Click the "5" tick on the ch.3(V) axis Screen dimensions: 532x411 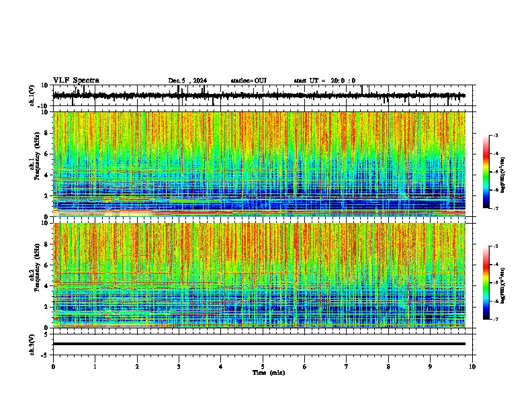(x=47, y=334)
